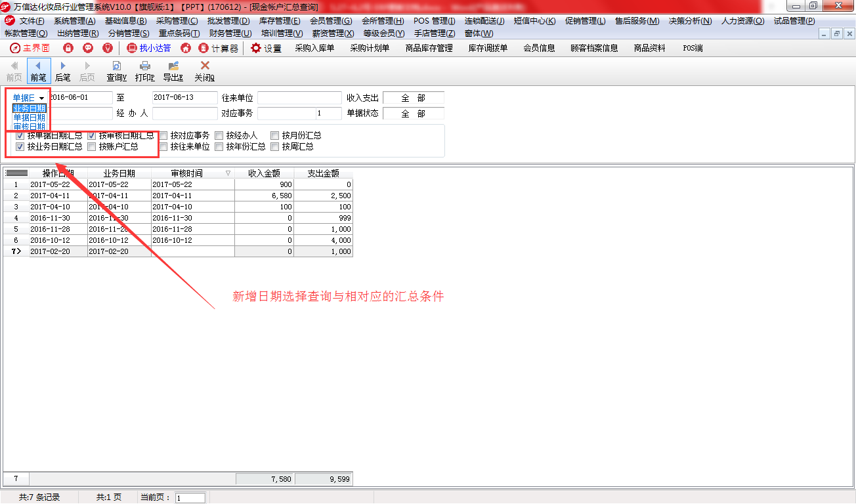The image size is (856, 504).
Task: Open the 窗体(W) menu
Action: coord(479,33)
